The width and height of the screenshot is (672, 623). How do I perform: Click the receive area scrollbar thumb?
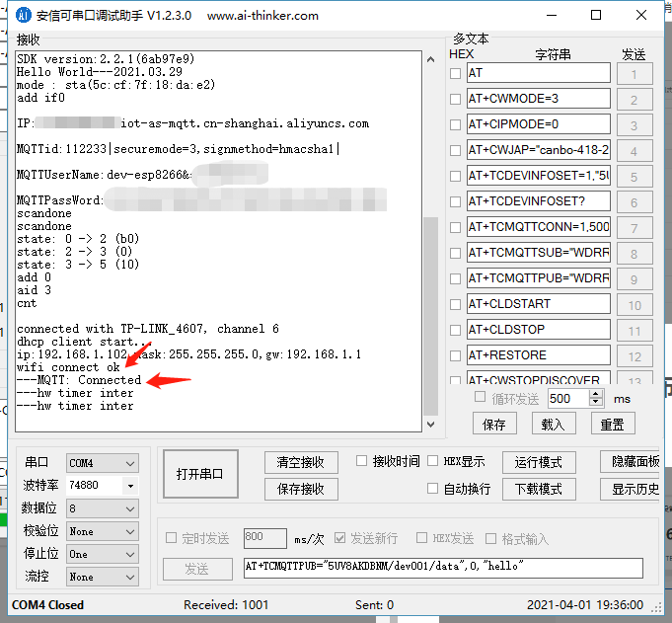point(430,316)
